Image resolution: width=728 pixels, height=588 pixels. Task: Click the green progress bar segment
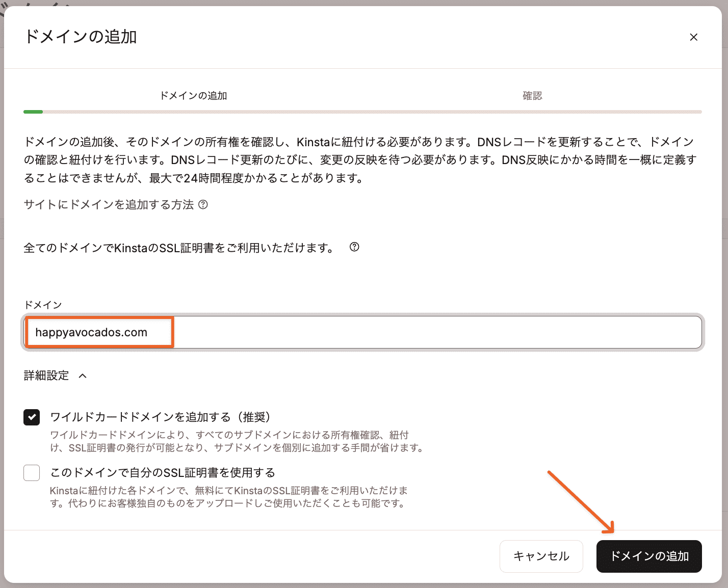pyautogui.click(x=33, y=111)
